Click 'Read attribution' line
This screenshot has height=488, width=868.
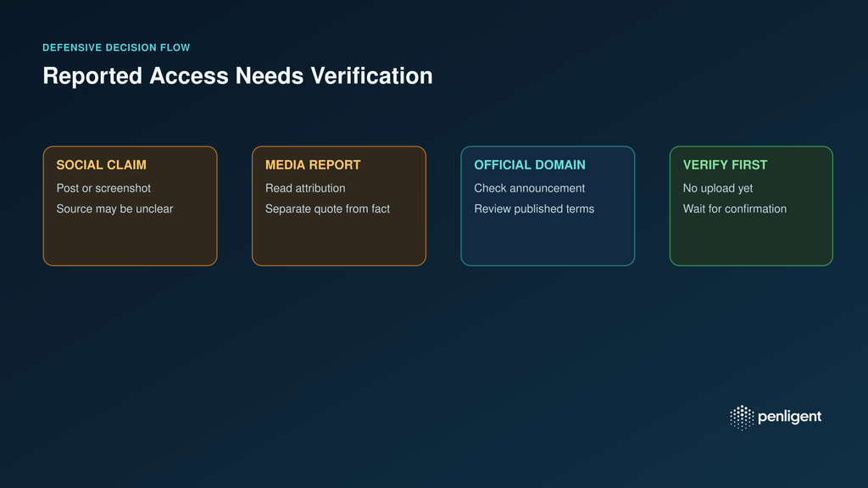pyautogui.click(x=305, y=188)
